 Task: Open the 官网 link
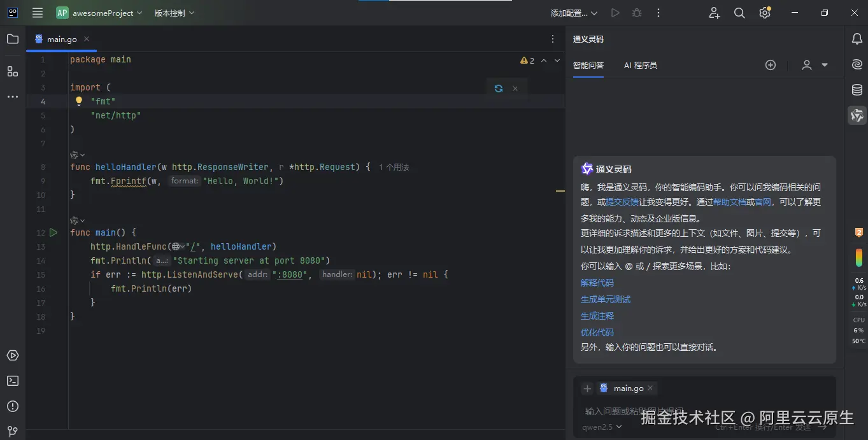[763, 202]
